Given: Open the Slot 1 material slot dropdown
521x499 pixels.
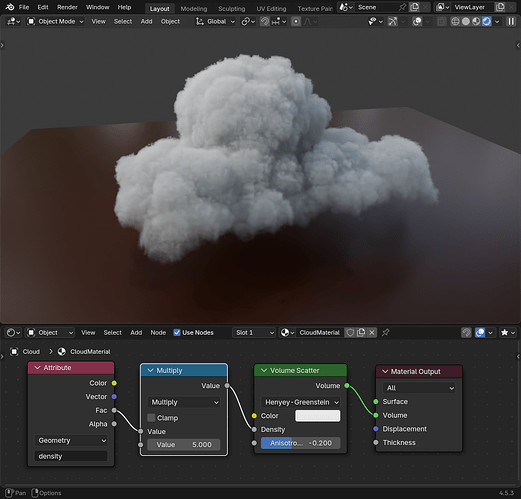Looking at the screenshot, I should pyautogui.click(x=254, y=332).
